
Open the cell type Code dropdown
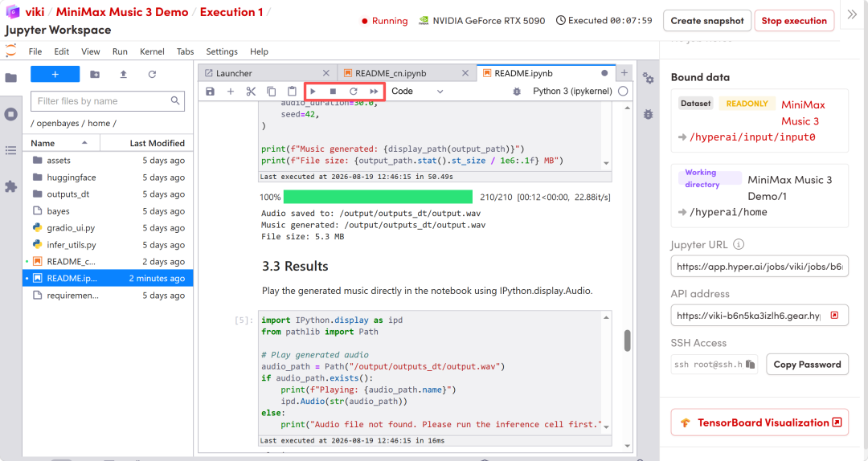pyautogui.click(x=417, y=92)
